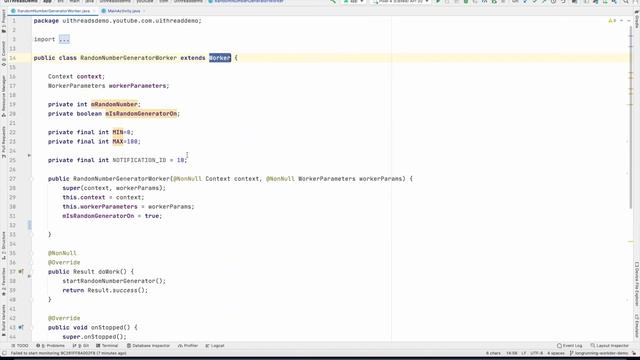Click Result.success() return statement
This screenshot has height=360, width=640.
tap(105, 291)
